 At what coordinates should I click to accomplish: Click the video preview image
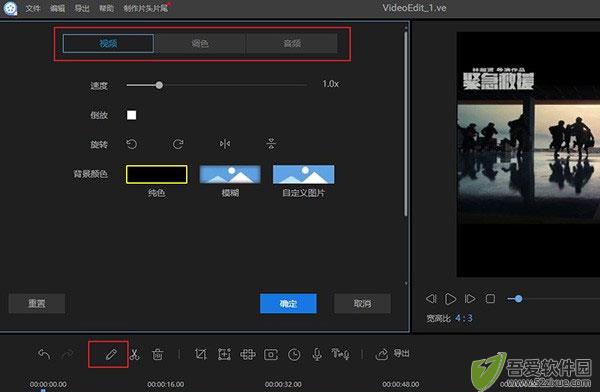pos(528,154)
